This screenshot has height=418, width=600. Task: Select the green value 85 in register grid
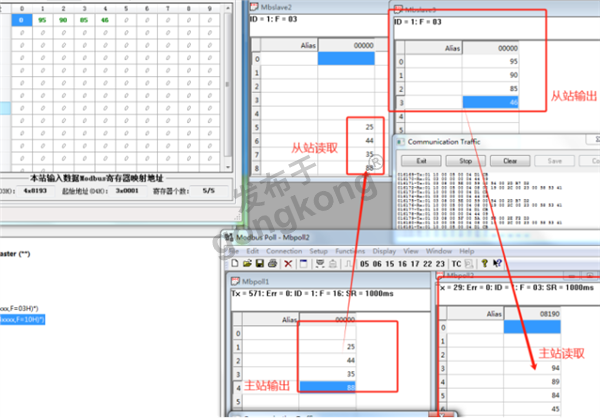click(84, 20)
